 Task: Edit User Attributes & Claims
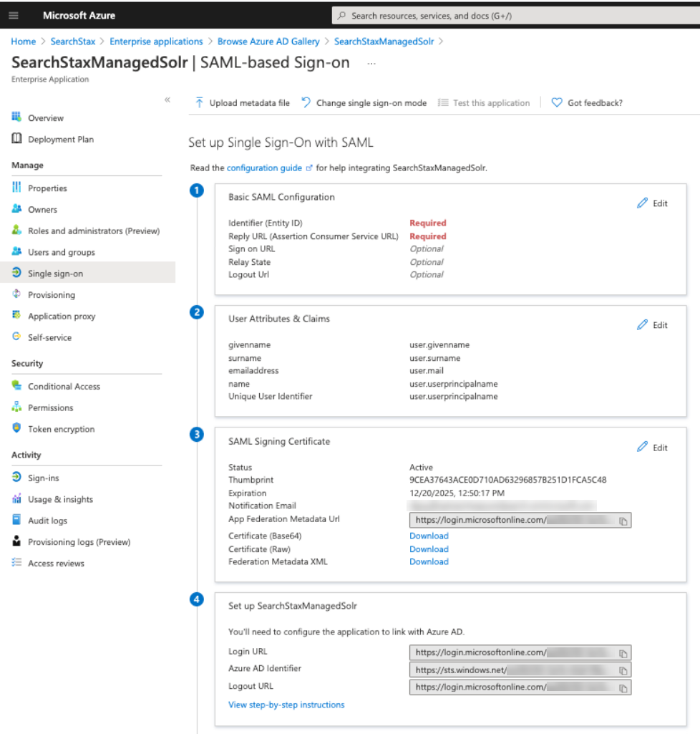[652, 325]
